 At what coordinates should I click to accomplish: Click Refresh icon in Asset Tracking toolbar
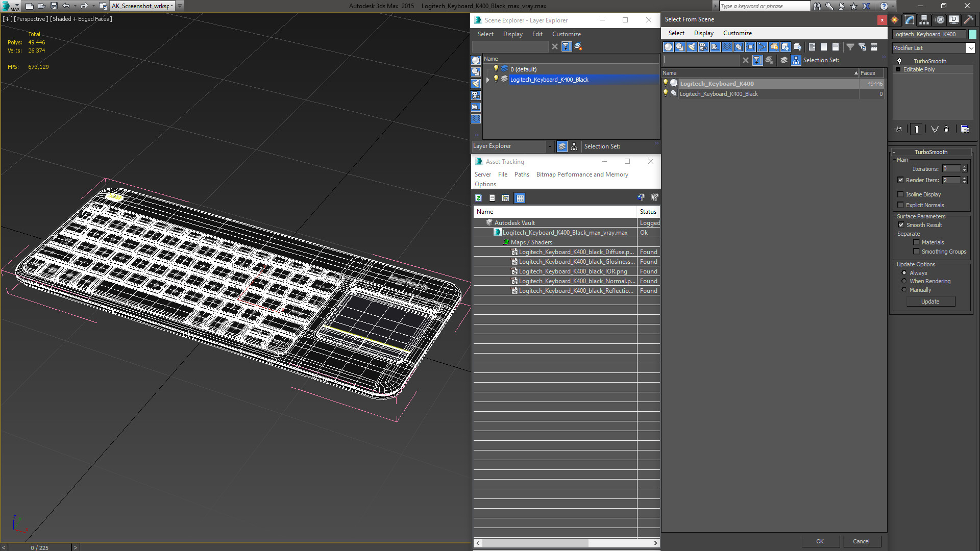[478, 198]
